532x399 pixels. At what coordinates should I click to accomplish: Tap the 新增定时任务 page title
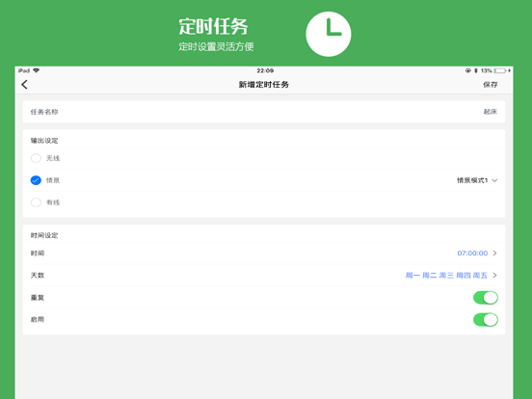pyautogui.click(x=264, y=85)
